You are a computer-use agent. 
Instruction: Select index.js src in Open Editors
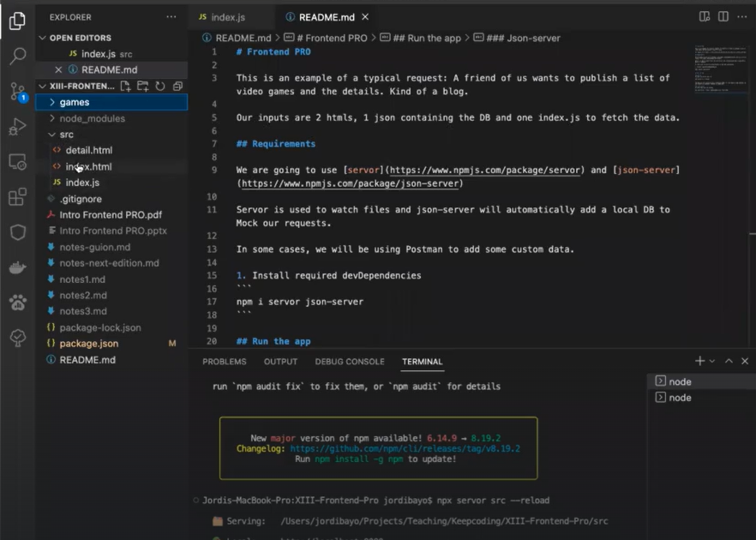pyautogui.click(x=111, y=54)
